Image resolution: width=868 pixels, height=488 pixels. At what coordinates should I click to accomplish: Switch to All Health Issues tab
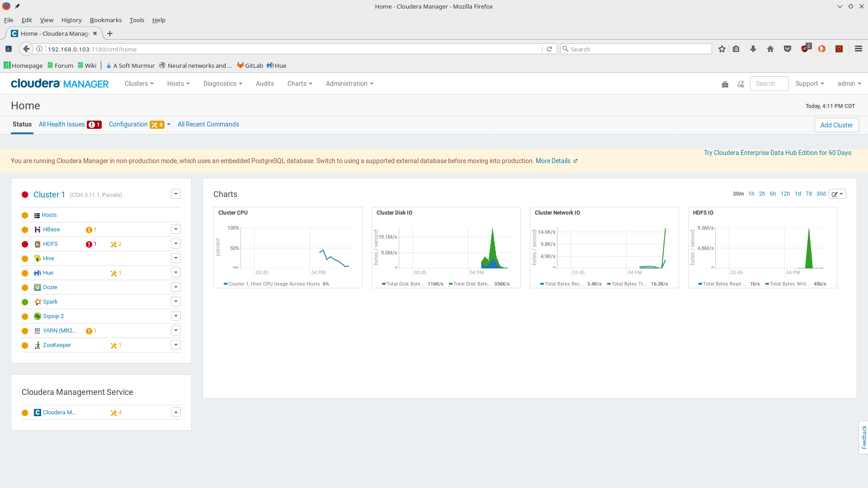click(x=70, y=124)
